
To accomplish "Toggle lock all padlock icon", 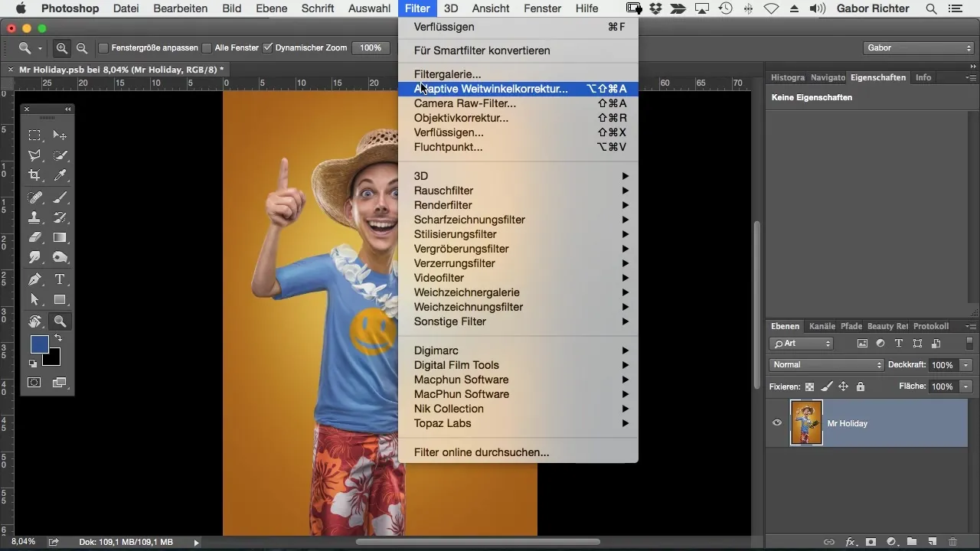I will (x=861, y=386).
